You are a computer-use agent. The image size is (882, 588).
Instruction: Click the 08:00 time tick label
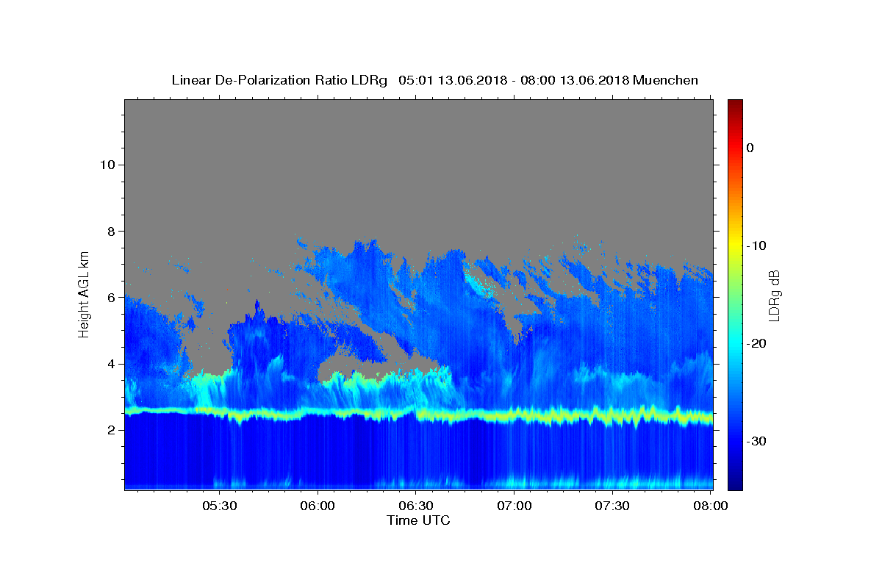[x=710, y=506]
